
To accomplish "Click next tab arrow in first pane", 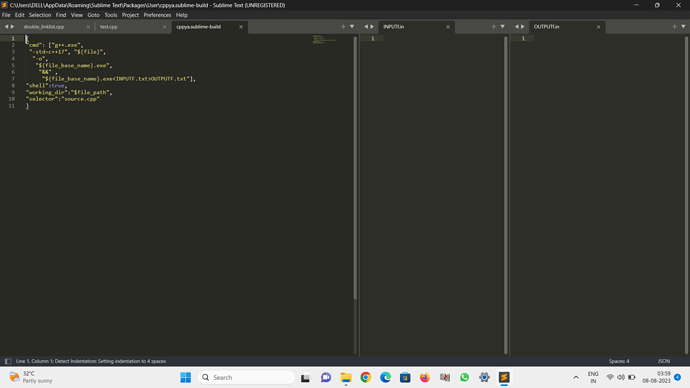I will (x=12, y=27).
